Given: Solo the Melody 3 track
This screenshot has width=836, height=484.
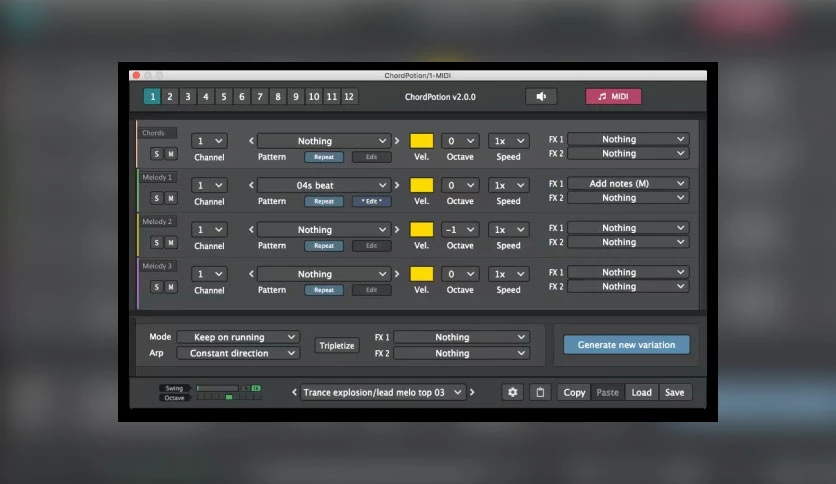Looking at the screenshot, I should tap(156, 287).
